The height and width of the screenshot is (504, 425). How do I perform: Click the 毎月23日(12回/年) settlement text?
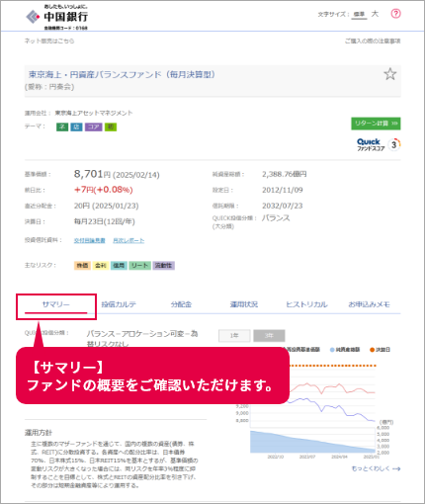(x=105, y=221)
